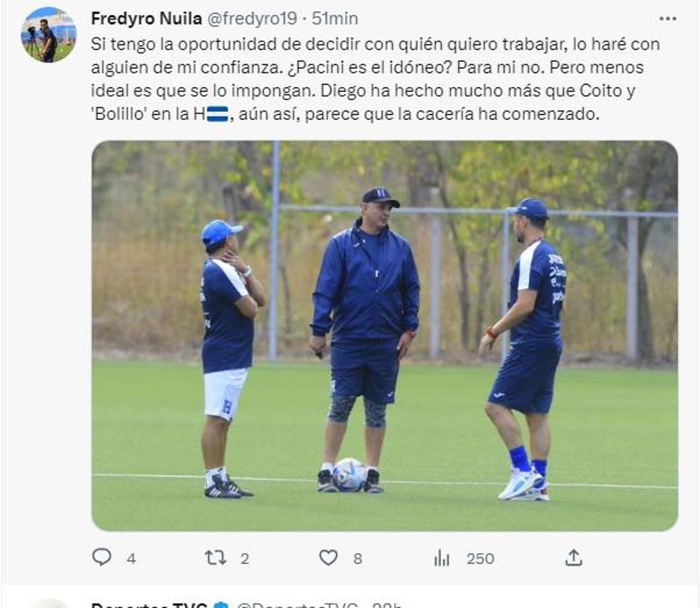This screenshot has height=608, width=700.
Task: Click the Deportes TVC verified badge
Action: pos(221,604)
